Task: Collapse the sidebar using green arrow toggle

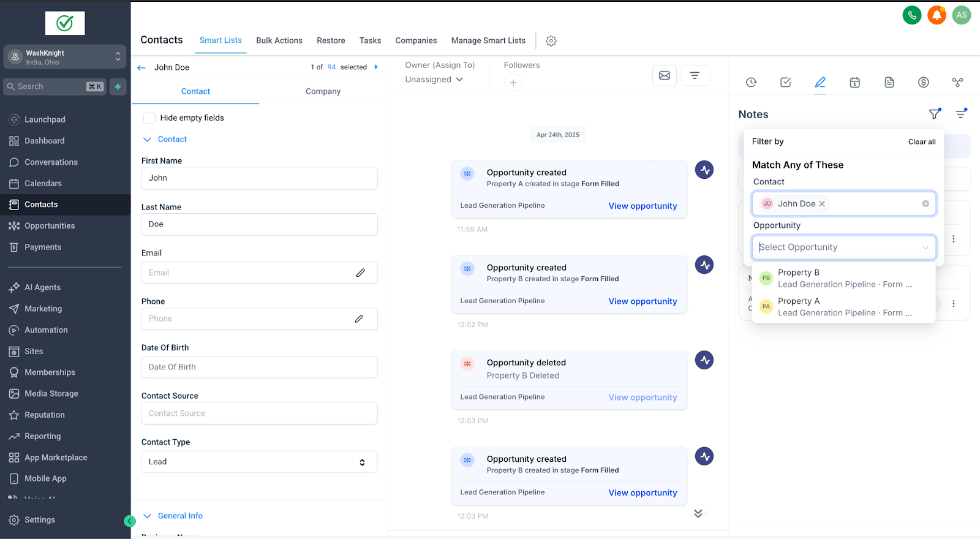Action: click(x=130, y=521)
